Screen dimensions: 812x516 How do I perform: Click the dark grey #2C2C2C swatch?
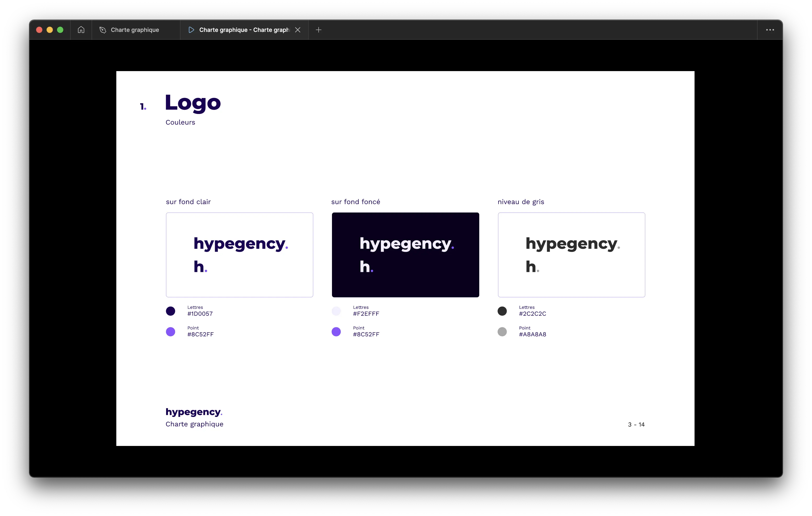(502, 311)
